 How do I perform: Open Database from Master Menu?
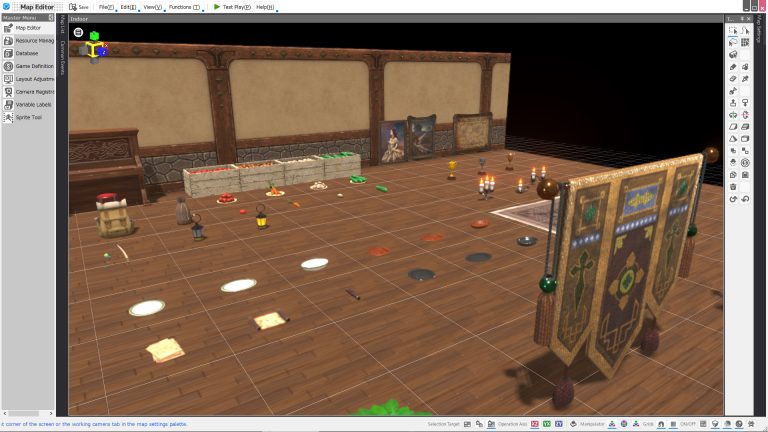pos(27,53)
